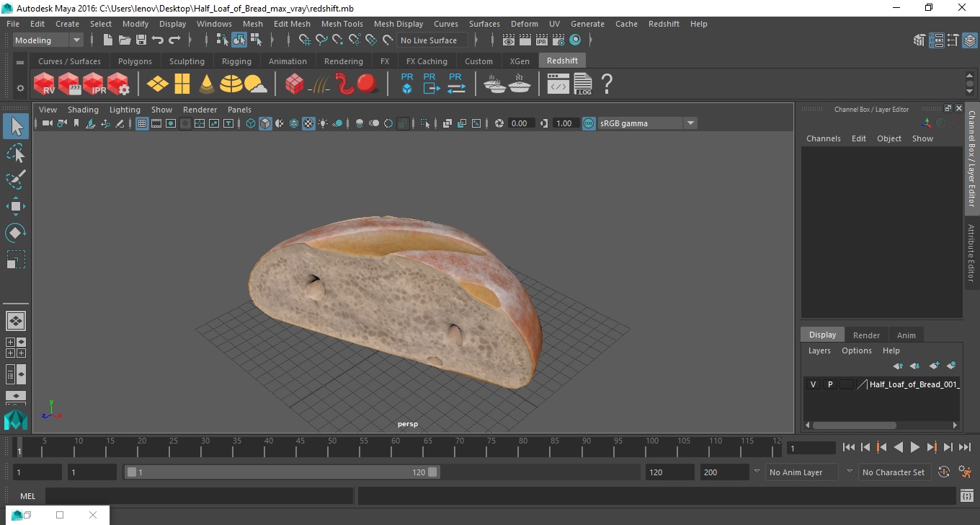Screen dimensions: 980x525
Task: Create Redshift area light icon
Action: pos(157,84)
